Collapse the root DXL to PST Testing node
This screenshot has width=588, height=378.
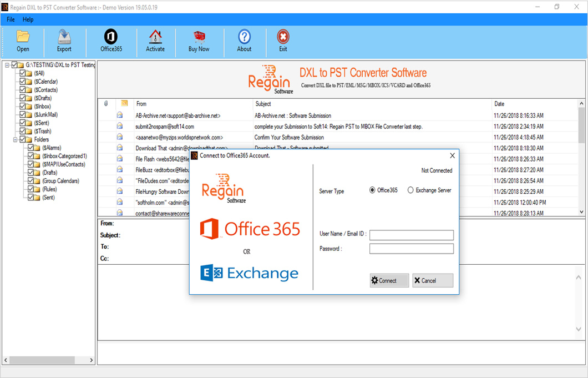tap(7, 65)
